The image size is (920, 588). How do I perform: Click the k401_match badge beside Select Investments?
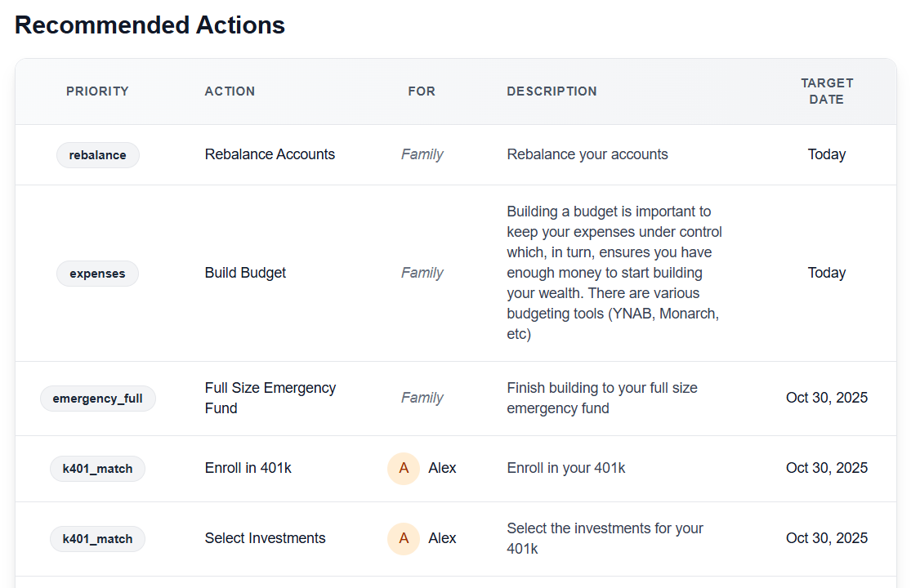click(97, 539)
